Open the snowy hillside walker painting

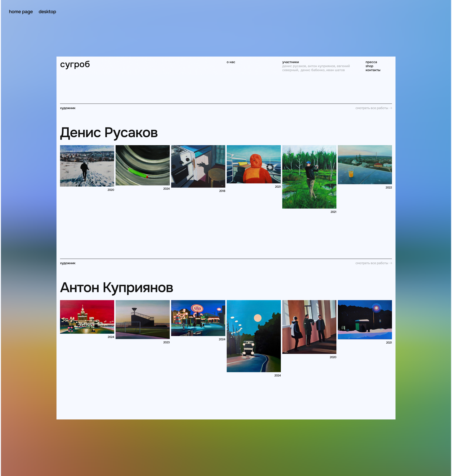[x=87, y=166]
